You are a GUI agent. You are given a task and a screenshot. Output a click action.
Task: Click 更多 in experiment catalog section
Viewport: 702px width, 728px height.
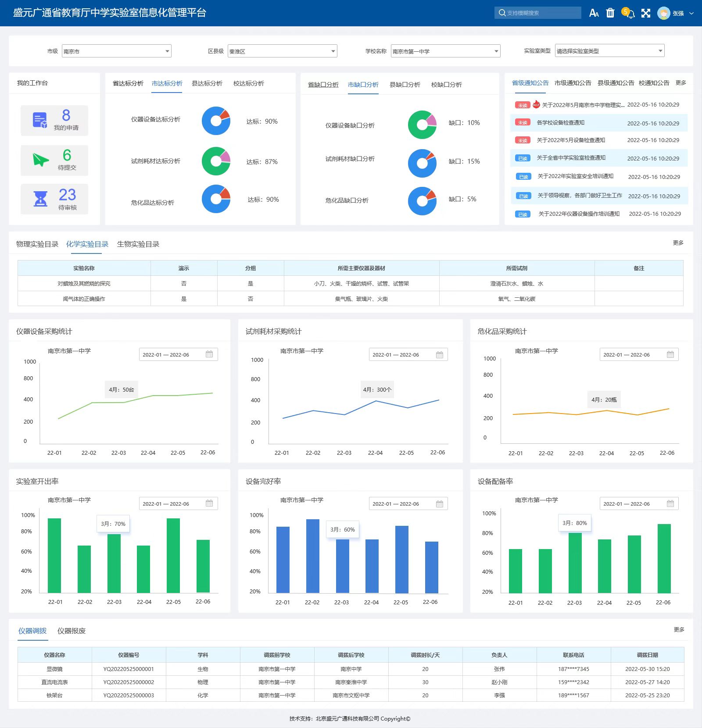pyautogui.click(x=678, y=243)
